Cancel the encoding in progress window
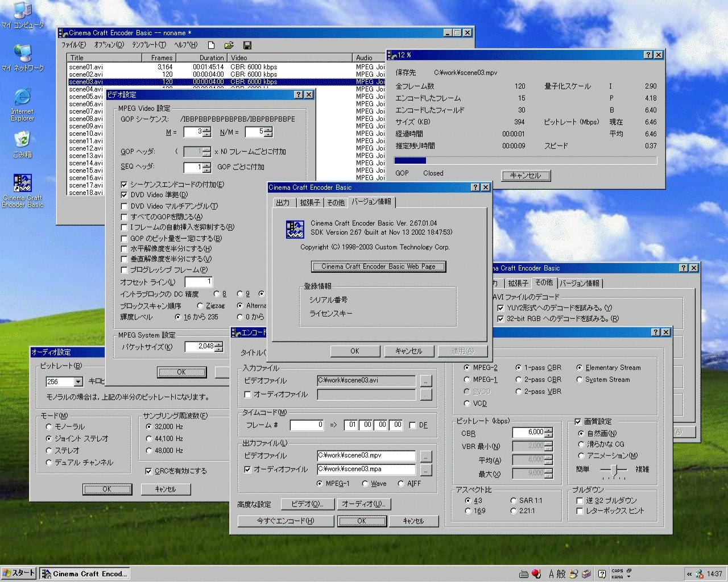This screenshot has height=582, width=728. click(x=526, y=175)
